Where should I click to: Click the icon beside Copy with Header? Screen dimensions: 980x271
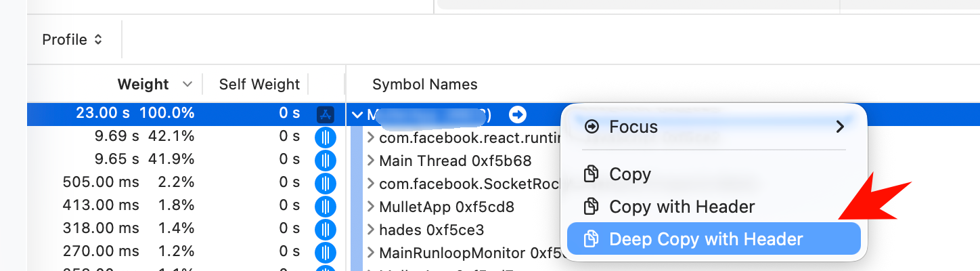coord(592,206)
